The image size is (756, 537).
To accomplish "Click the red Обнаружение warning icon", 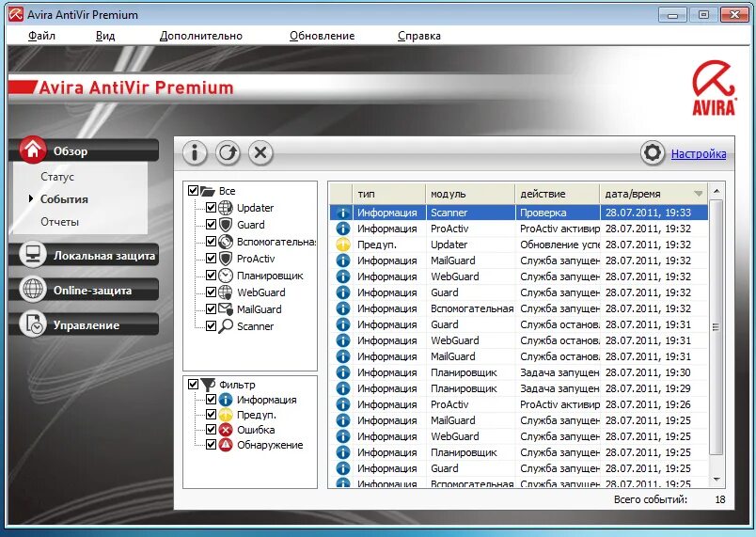I will coord(225,445).
